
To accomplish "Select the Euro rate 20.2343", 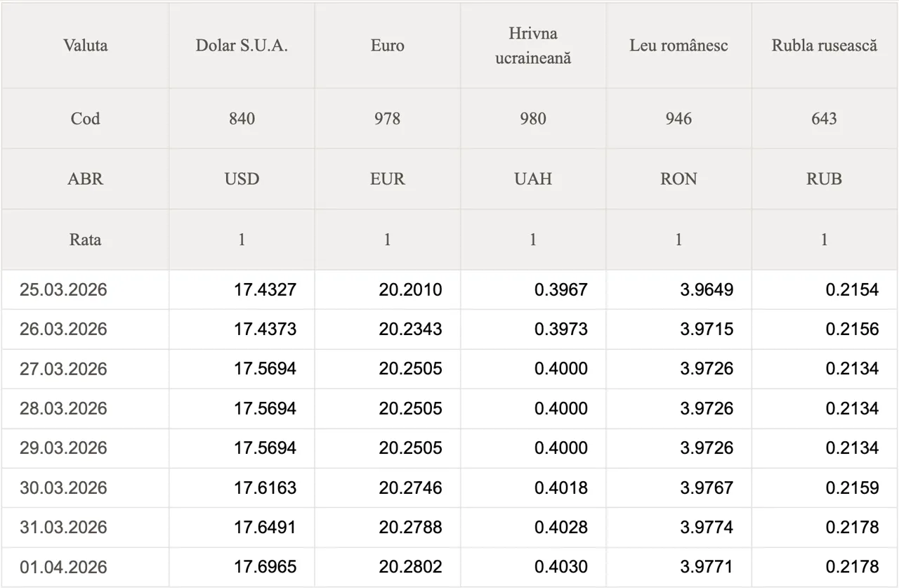I will coord(410,329).
